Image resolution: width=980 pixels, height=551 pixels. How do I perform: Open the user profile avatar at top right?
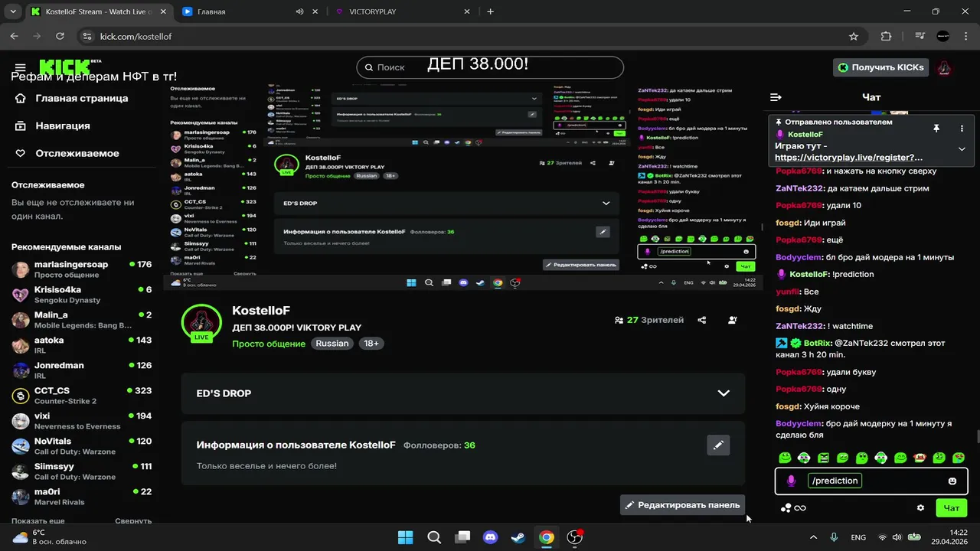[x=945, y=67]
